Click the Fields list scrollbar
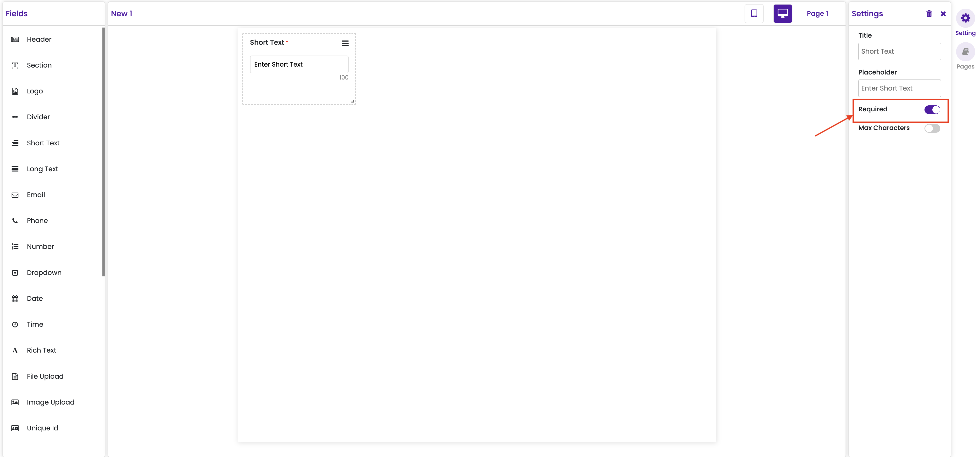Image resolution: width=980 pixels, height=457 pixels. tap(103, 152)
